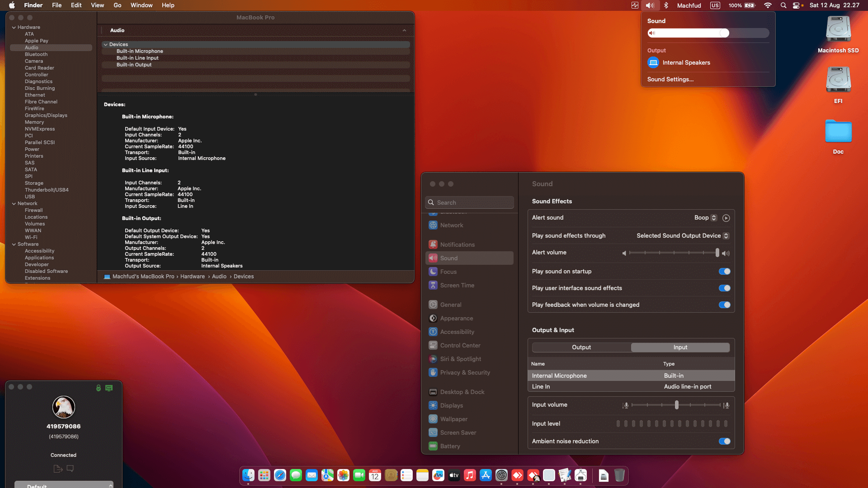Open Calendar app in the dock
The image size is (868, 488).
(375, 475)
